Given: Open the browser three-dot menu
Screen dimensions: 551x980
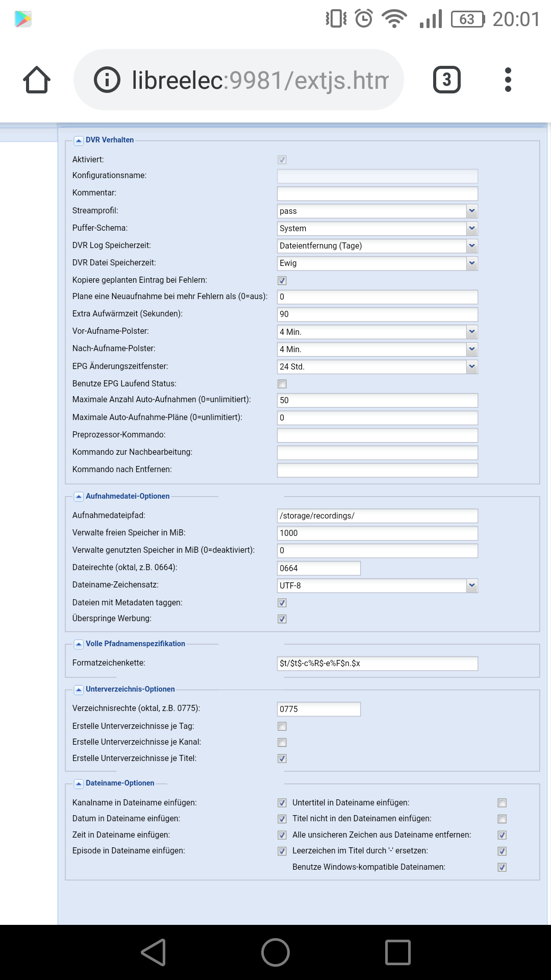Looking at the screenshot, I should tap(508, 80).
